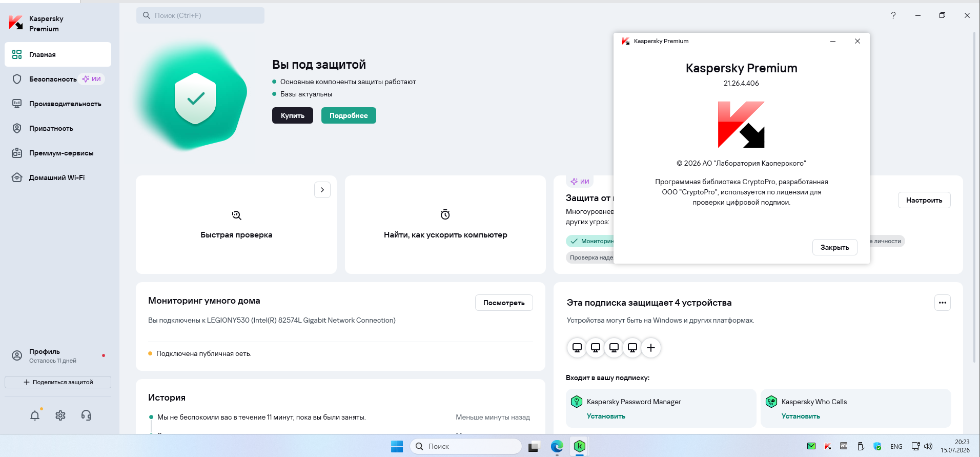Expand the quick scan options chevron
The height and width of the screenshot is (457, 980).
[x=322, y=190]
